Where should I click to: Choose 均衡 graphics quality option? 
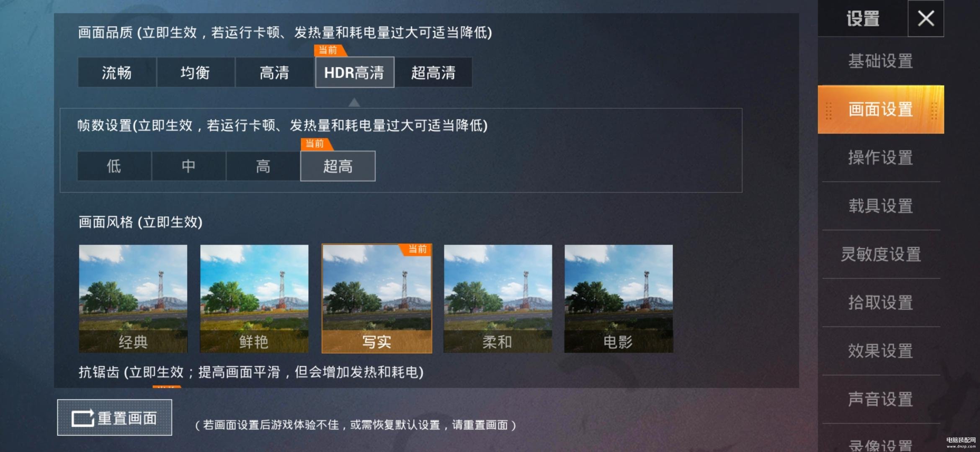(196, 72)
